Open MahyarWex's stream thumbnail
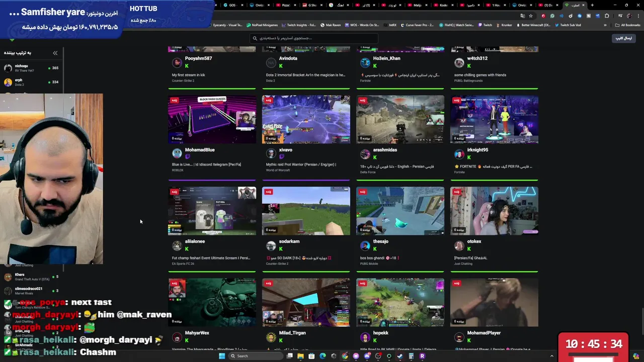644x362 pixels. click(x=212, y=302)
